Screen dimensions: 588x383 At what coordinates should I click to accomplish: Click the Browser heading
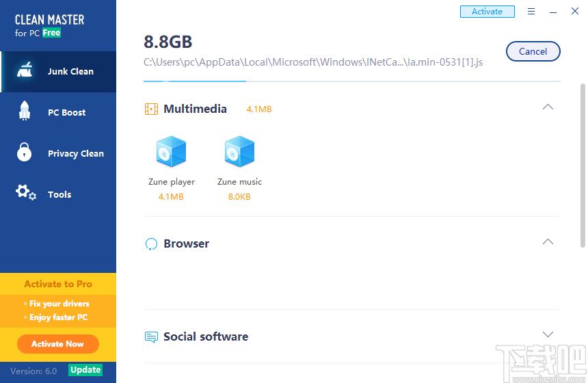(187, 244)
